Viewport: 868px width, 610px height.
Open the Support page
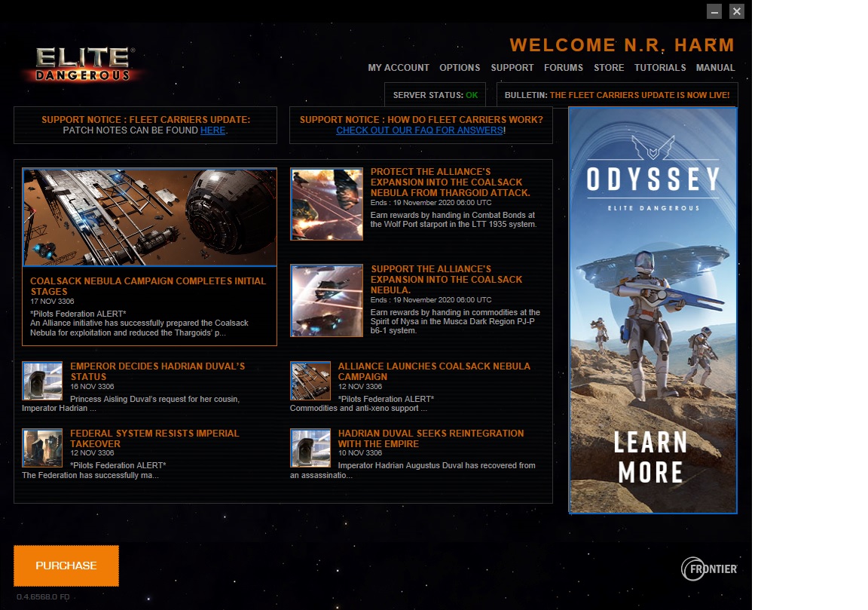512,68
